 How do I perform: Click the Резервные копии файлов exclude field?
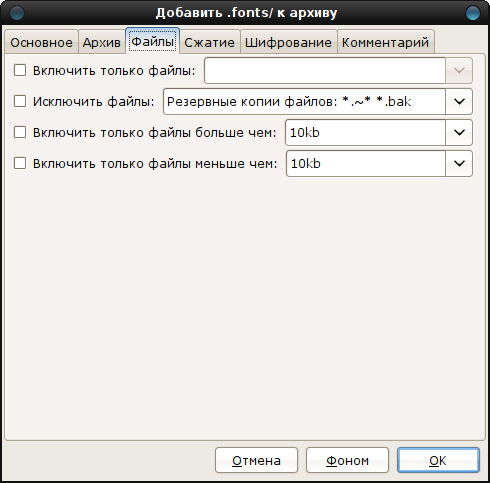(x=304, y=101)
